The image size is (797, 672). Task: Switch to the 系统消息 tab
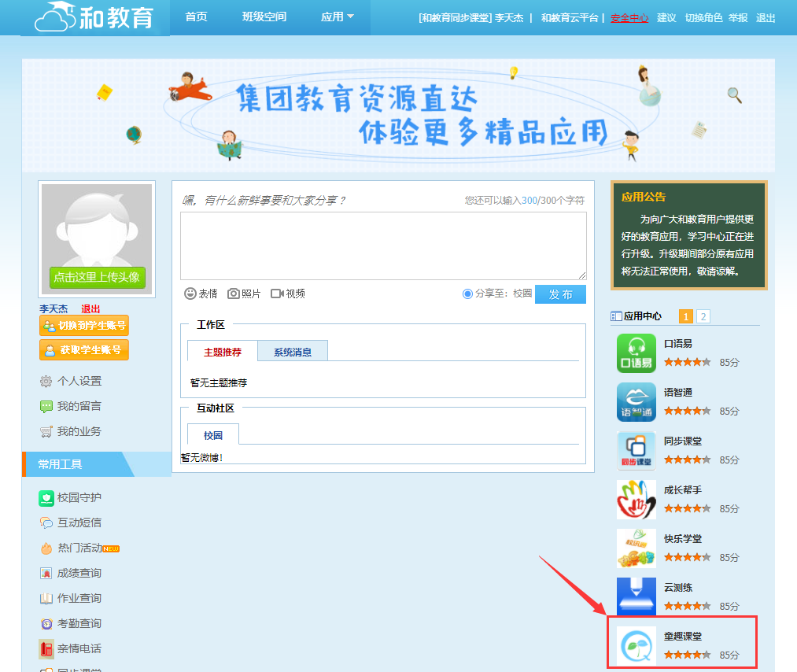292,352
